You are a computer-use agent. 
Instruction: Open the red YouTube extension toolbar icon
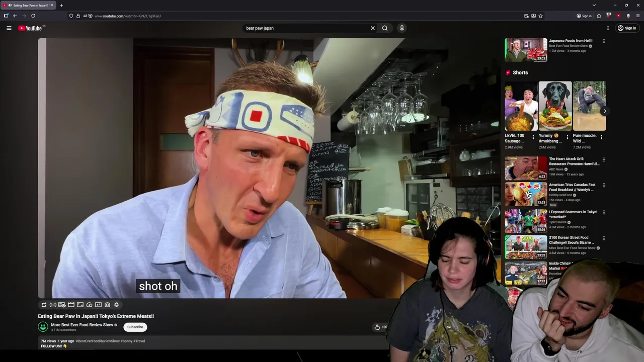point(618,16)
